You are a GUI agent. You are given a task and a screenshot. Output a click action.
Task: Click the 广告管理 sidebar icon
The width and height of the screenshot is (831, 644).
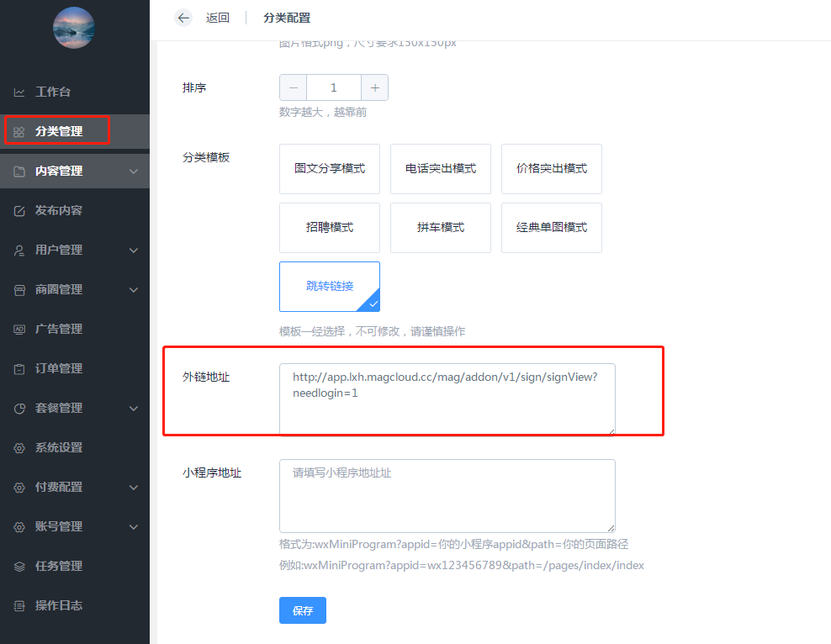tap(19, 329)
